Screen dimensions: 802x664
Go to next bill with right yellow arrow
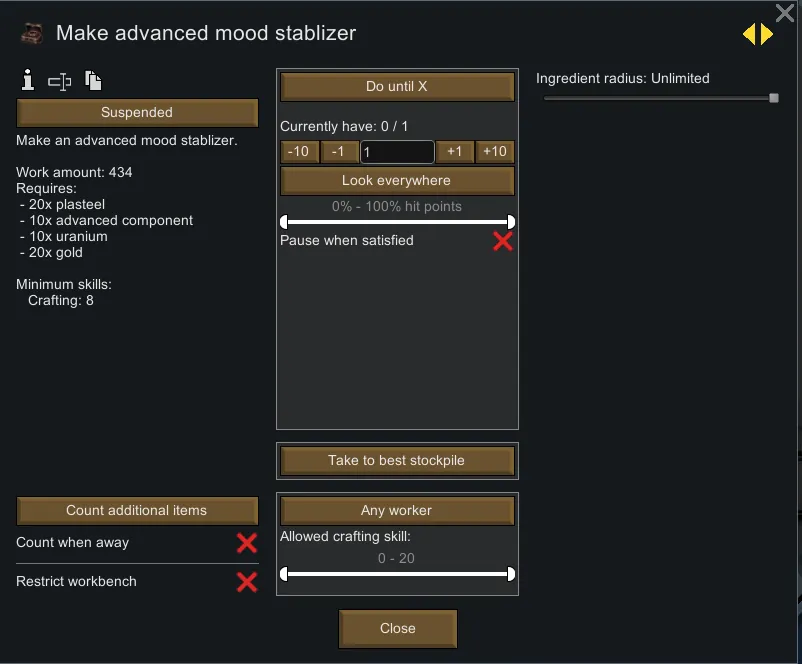(767, 34)
